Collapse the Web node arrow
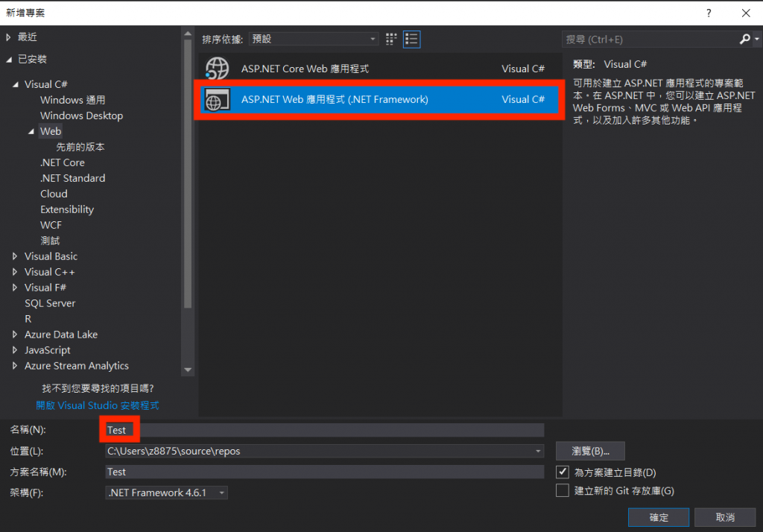The width and height of the screenshot is (763, 532). [31, 131]
